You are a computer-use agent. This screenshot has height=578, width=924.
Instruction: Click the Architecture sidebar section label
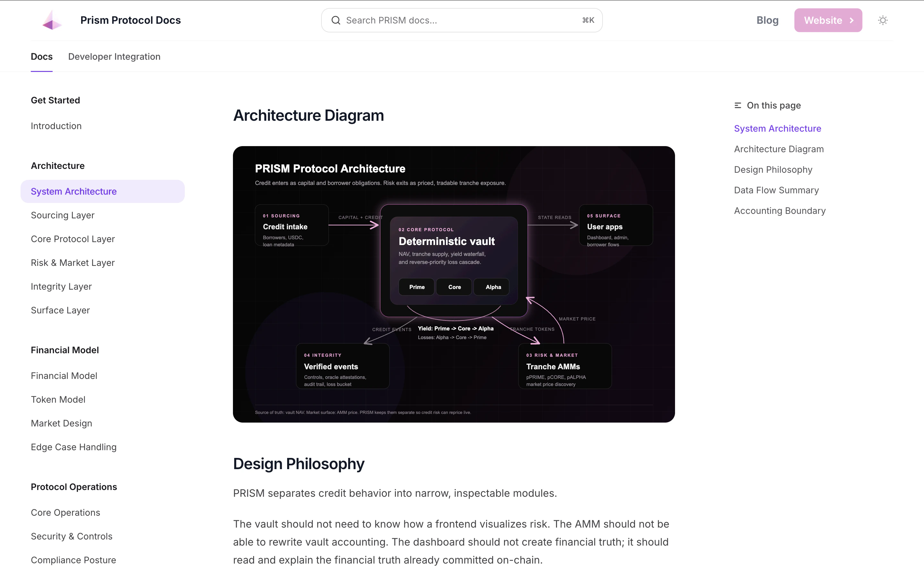pyautogui.click(x=58, y=166)
